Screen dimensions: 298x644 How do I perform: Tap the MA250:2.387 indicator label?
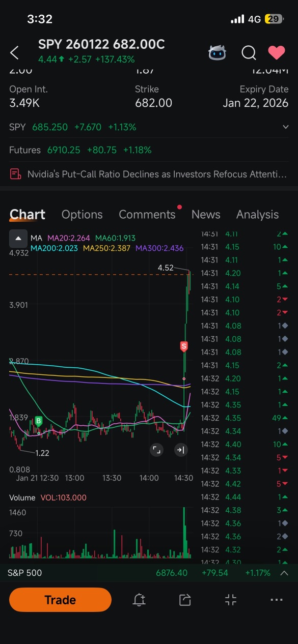click(x=106, y=248)
